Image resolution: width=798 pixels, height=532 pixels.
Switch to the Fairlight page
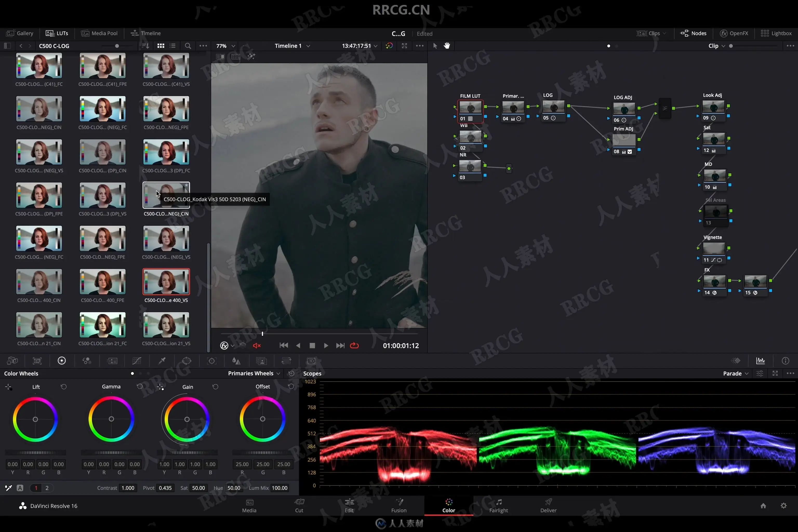[x=498, y=506]
